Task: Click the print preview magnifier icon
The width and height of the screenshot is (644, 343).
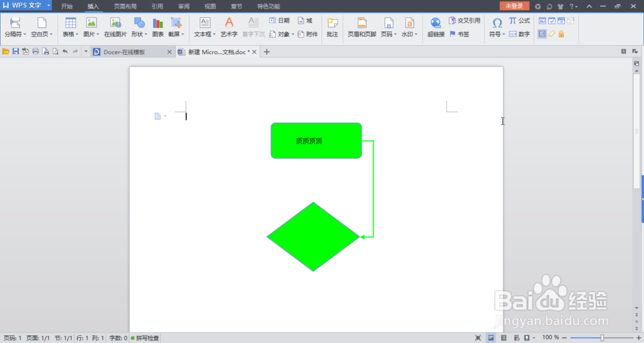Action: [55, 51]
